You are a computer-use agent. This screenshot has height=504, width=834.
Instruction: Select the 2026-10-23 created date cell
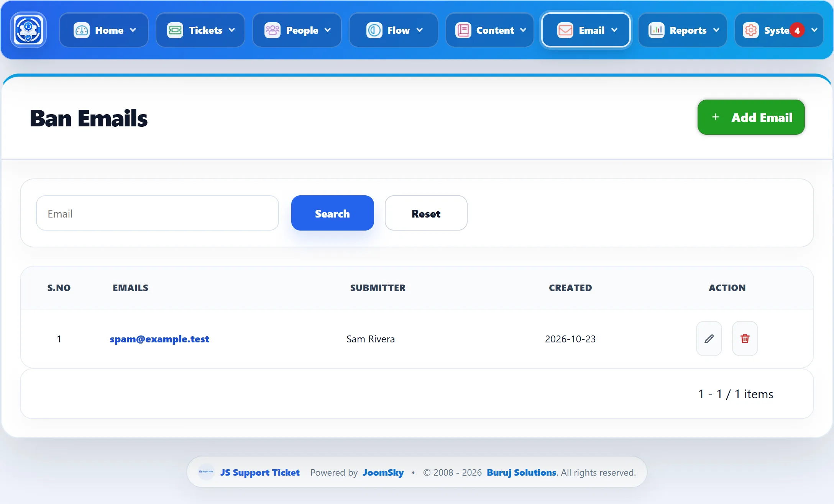click(570, 339)
